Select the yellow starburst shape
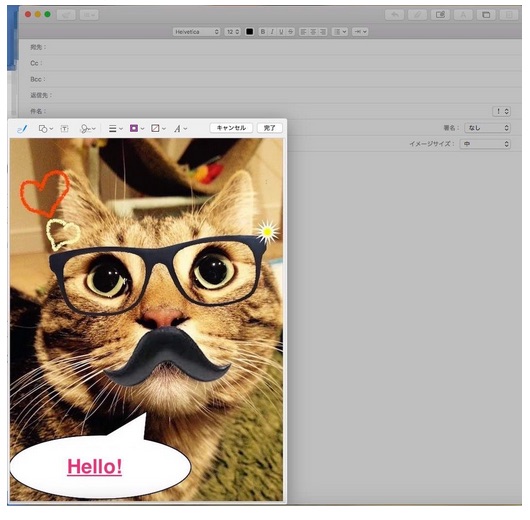Screen dimensions: 530x520 (267, 232)
